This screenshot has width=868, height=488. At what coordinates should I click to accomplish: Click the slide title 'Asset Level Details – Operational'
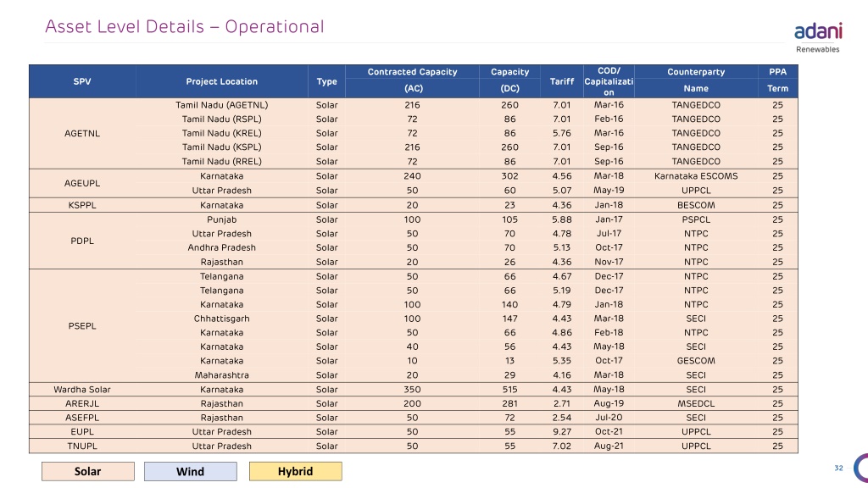(184, 26)
